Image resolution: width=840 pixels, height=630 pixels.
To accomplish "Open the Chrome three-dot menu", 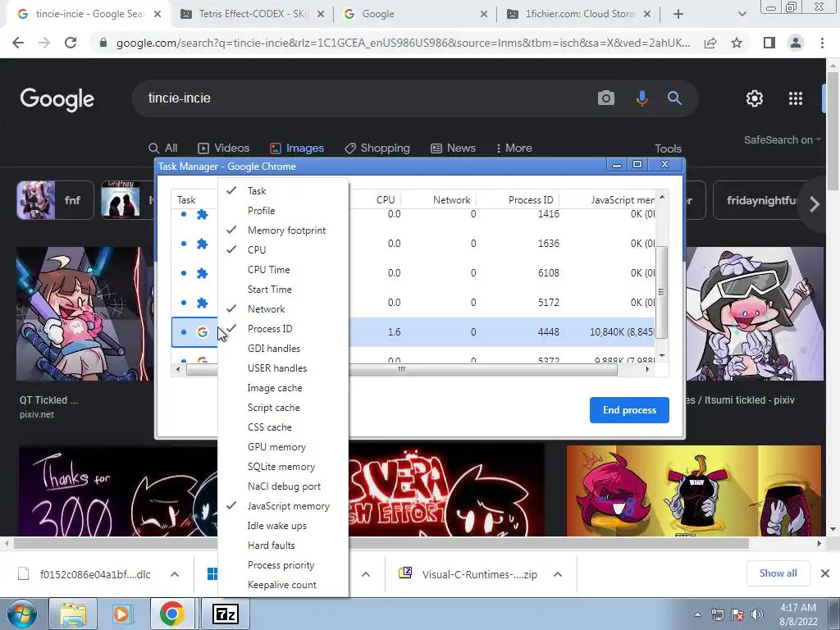I will pyautogui.click(x=822, y=43).
